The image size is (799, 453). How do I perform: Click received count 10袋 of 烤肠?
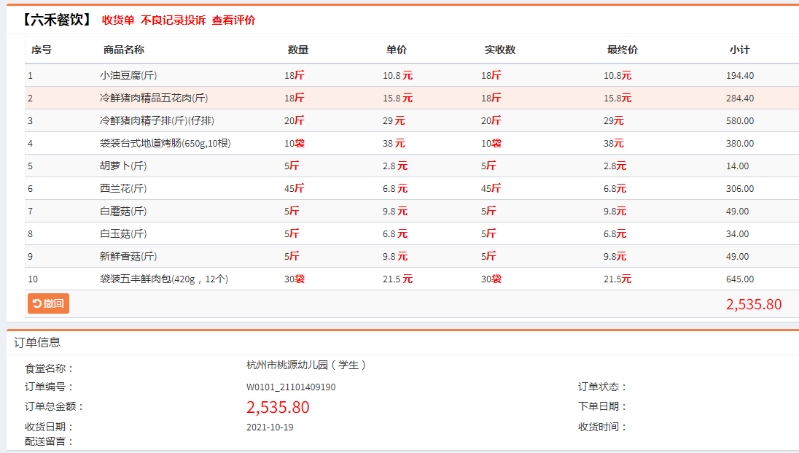(491, 143)
